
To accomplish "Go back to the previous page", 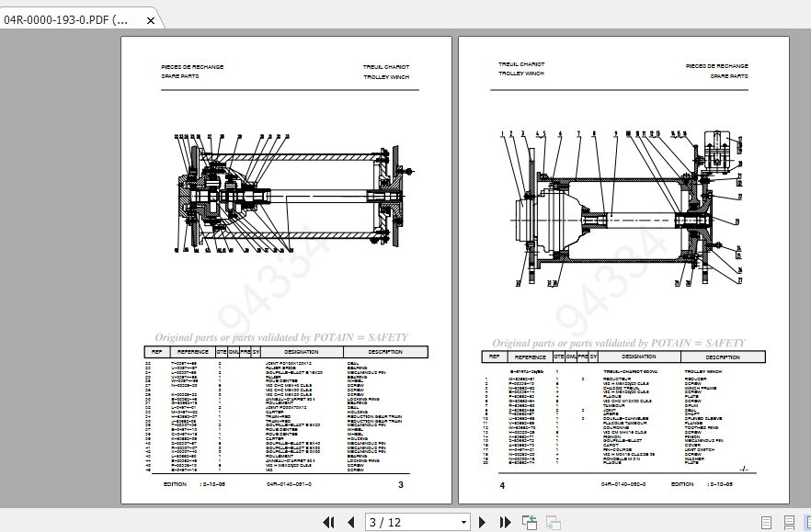I will click(351, 522).
